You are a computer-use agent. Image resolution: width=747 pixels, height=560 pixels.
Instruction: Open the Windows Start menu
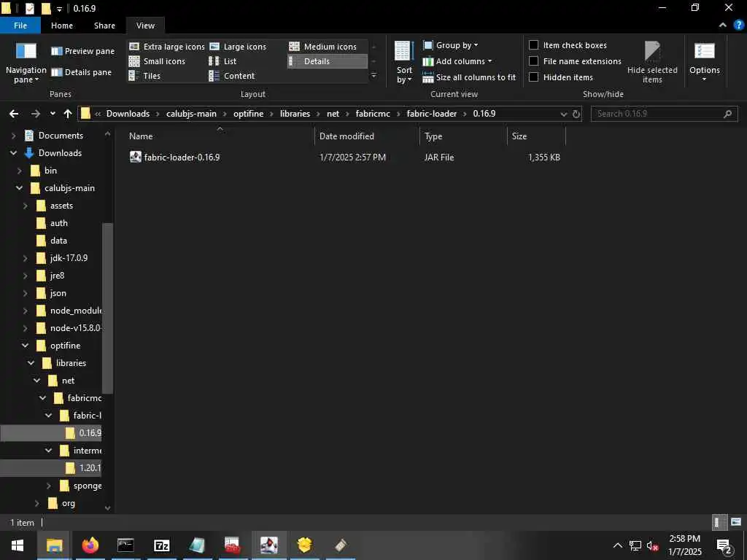(x=18, y=545)
